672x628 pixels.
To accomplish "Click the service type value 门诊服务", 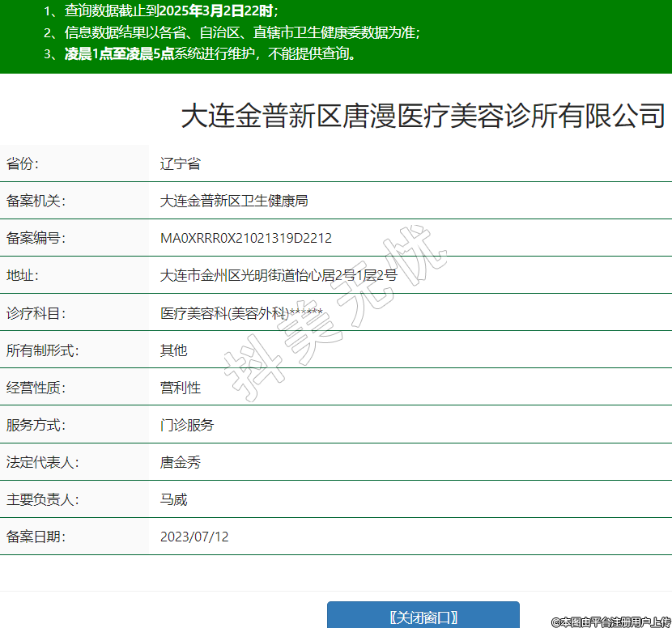I will tap(187, 425).
